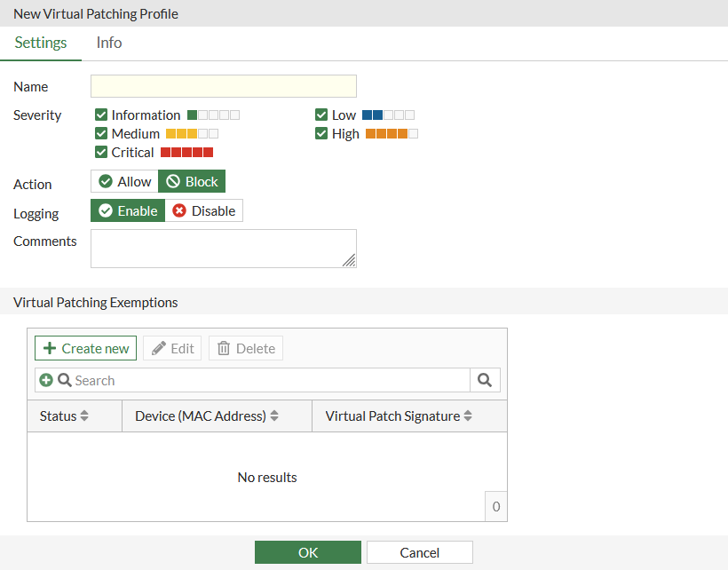
Task: Uncheck the Critical severity checkbox
Action: pos(101,152)
